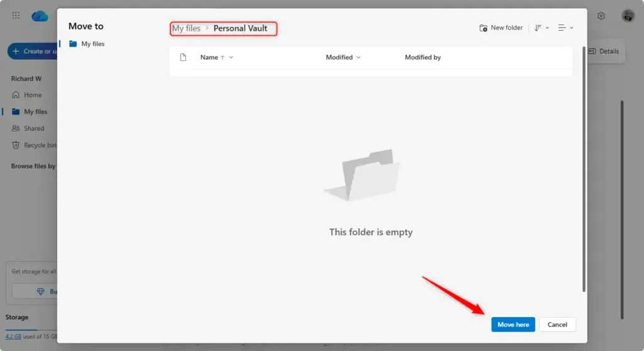Screen dimensions: 644x351
Task: Go back to My files breadcrumb
Action: point(186,28)
